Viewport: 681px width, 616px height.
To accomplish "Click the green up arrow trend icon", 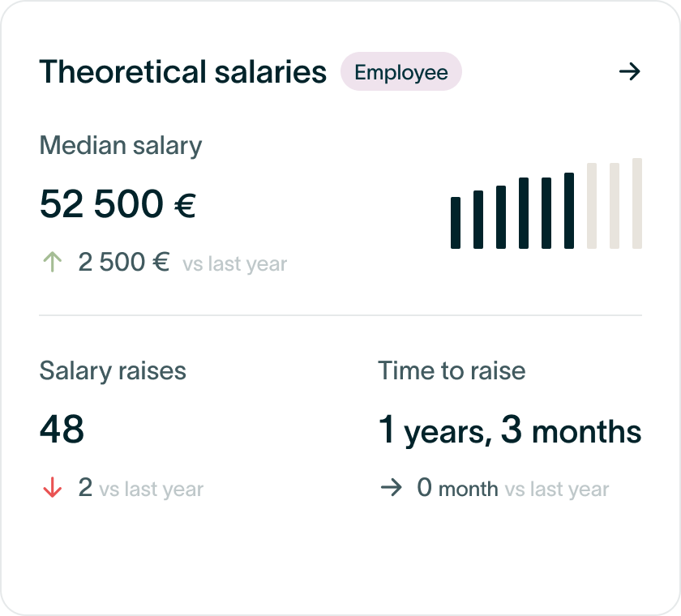I will click(x=53, y=262).
